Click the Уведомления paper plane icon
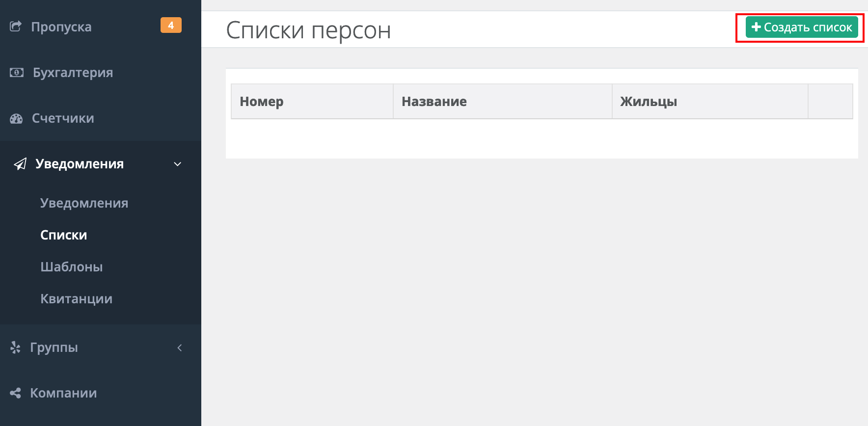This screenshot has height=426, width=868. (x=20, y=164)
